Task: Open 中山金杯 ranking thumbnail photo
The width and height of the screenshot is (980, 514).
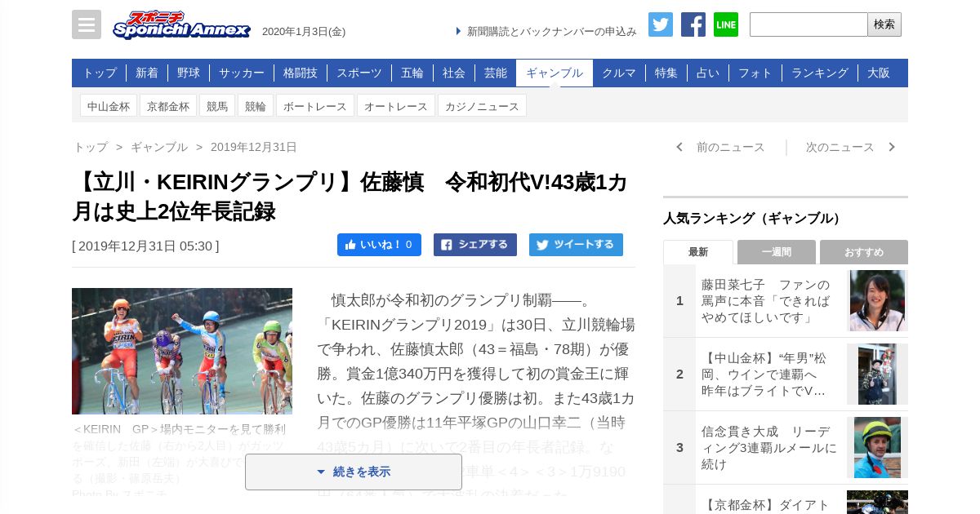Action: (877, 374)
